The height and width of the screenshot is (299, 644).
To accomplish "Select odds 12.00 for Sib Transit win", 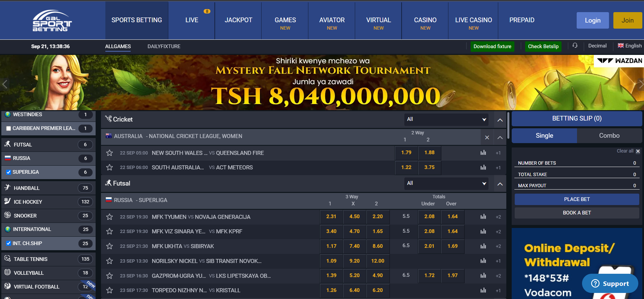I will (378, 261).
